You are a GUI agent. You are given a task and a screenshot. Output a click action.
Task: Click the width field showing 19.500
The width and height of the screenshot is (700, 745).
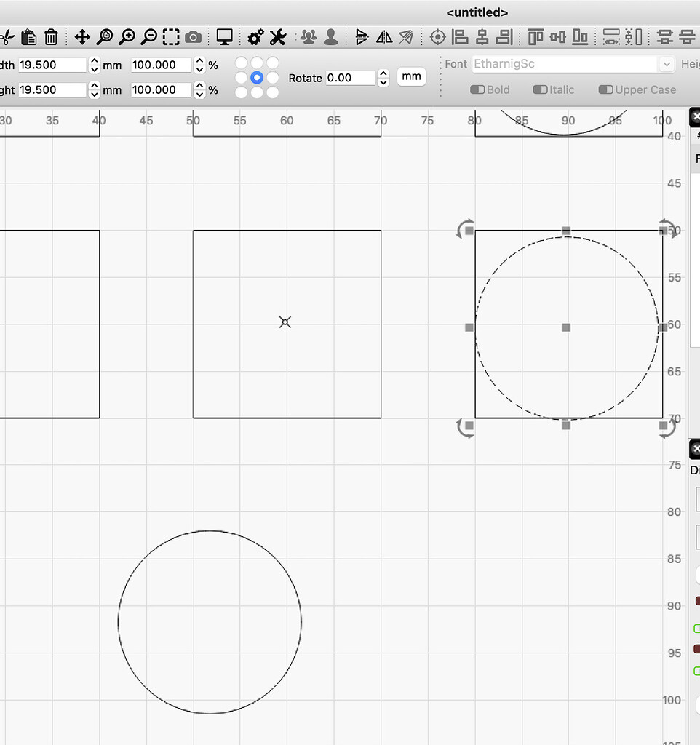click(x=52, y=65)
